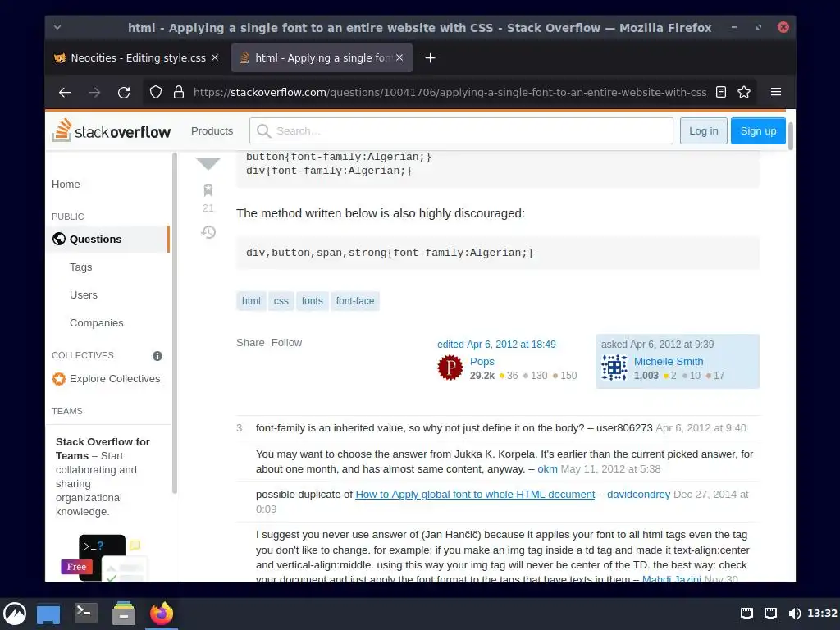Open the tracking protection shield icon

(x=155, y=92)
